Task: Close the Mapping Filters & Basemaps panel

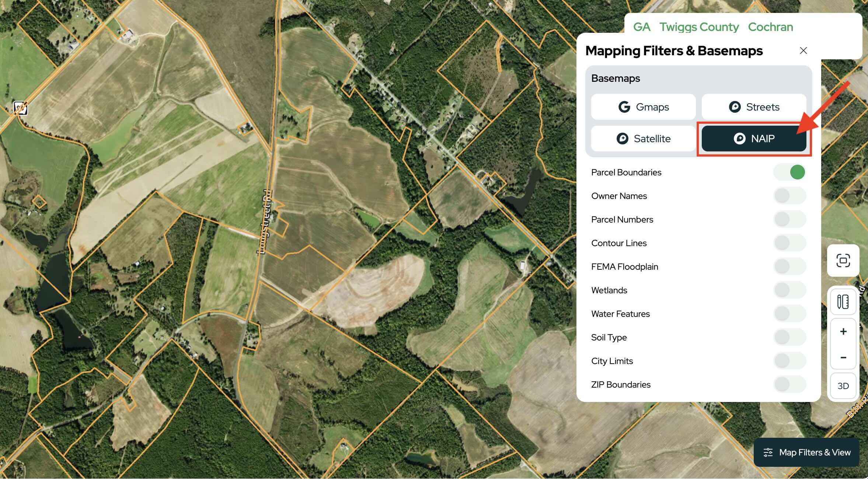Action: (803, 50)
